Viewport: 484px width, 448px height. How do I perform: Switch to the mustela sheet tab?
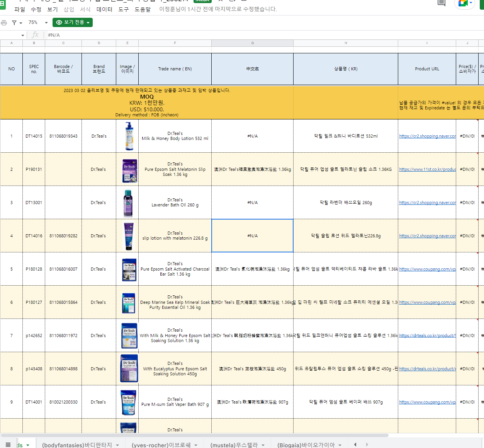click(x=234, y=445)
